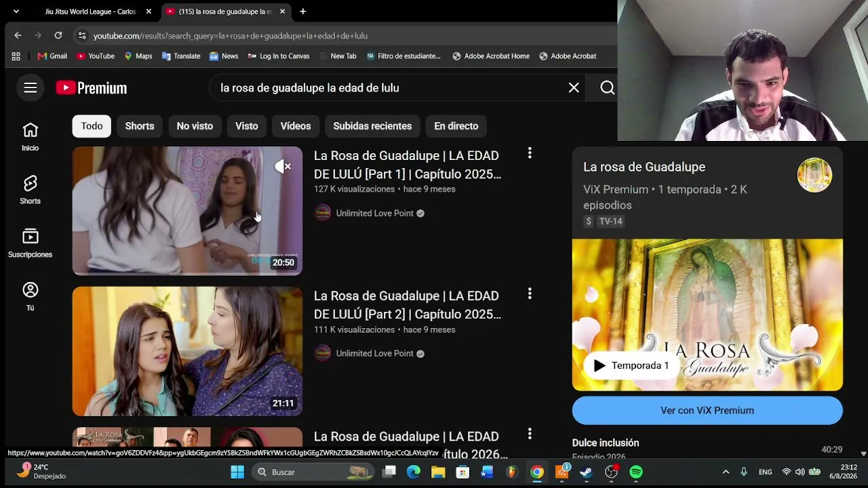Image resolution: width=868 pixels, height=488 pixels.
Task: Expand the Chrome tab search chevron
Action: pyautogui.click(x=16, y=12)
